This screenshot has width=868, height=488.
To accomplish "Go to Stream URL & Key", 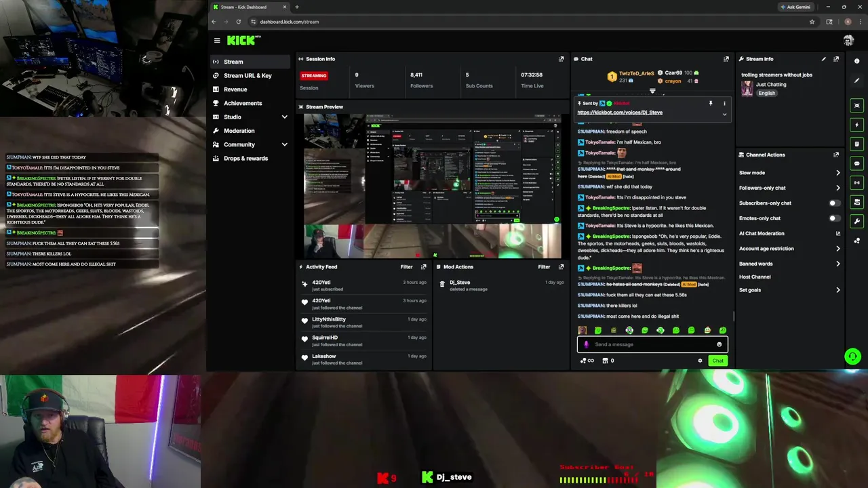I will 250,76.
